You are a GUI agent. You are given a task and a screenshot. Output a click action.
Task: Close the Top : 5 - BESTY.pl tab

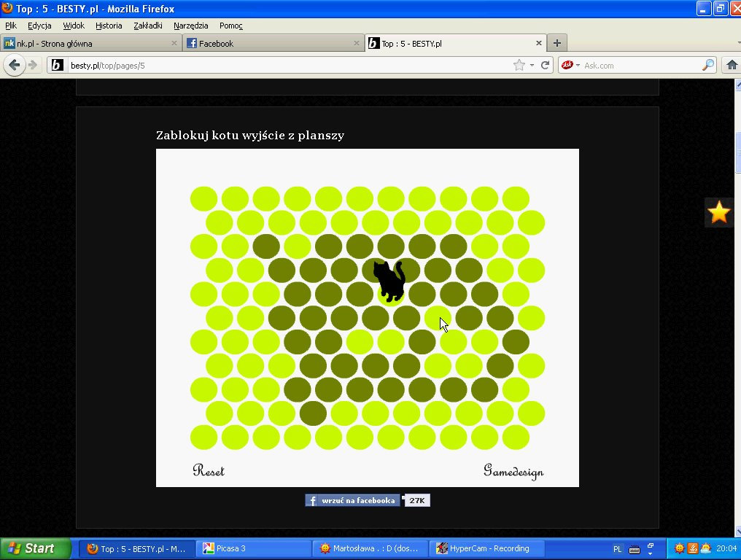[x=539, y=43]
